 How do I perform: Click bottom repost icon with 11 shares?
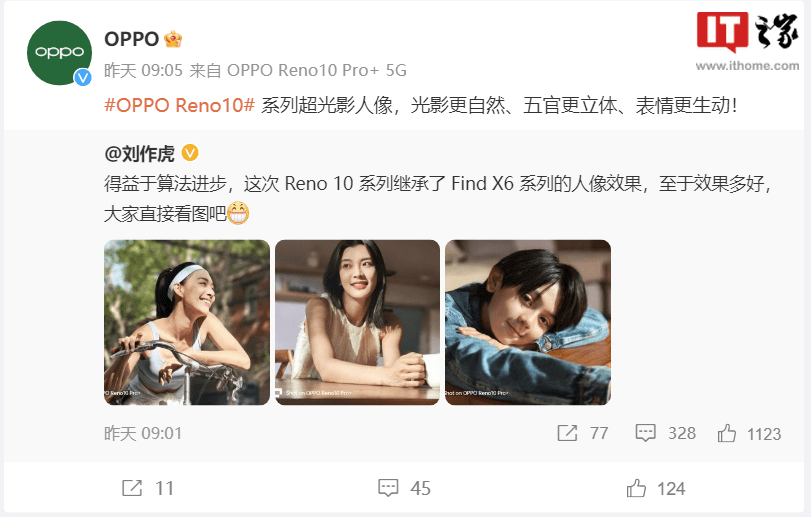(x=132, y=488)
